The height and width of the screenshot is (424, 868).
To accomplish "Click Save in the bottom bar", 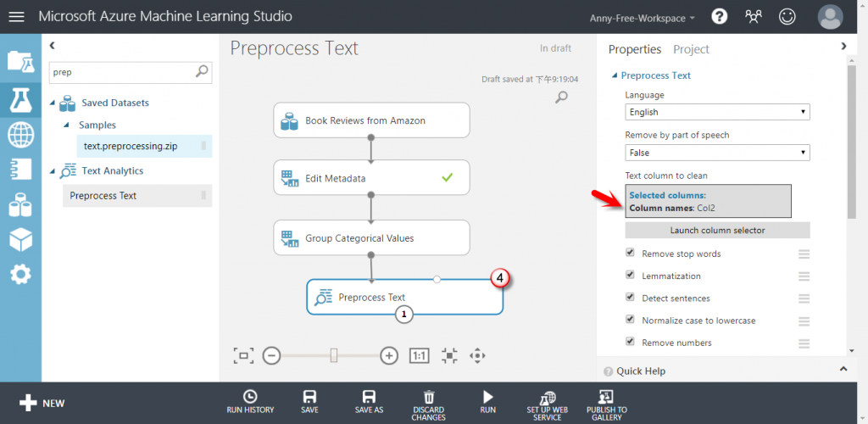I will (309, 402).
